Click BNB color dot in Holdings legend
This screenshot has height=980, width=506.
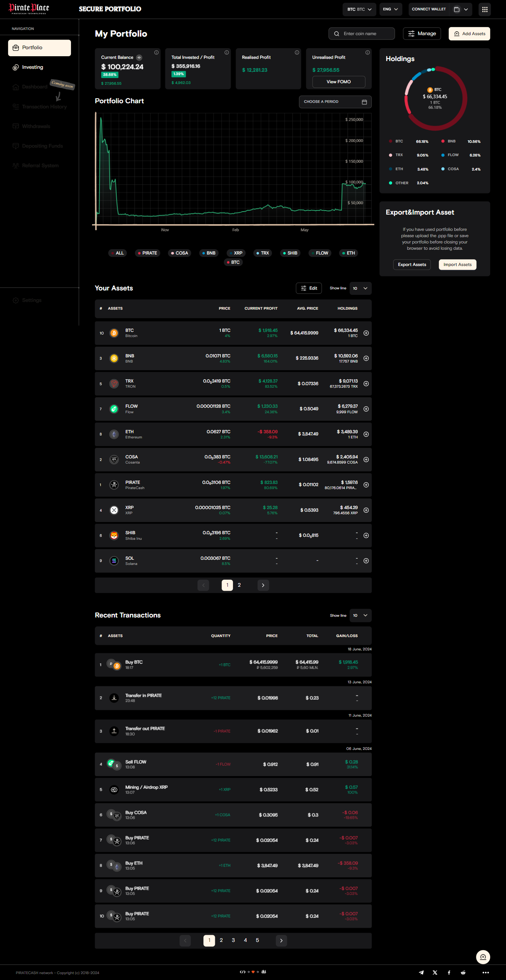click(x=443, y=141)
